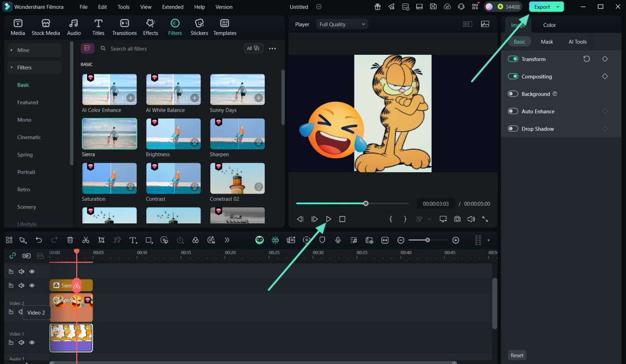This screenshot has width=626, height=364.
Task: Switch player to image scope view
Action: 485,24
